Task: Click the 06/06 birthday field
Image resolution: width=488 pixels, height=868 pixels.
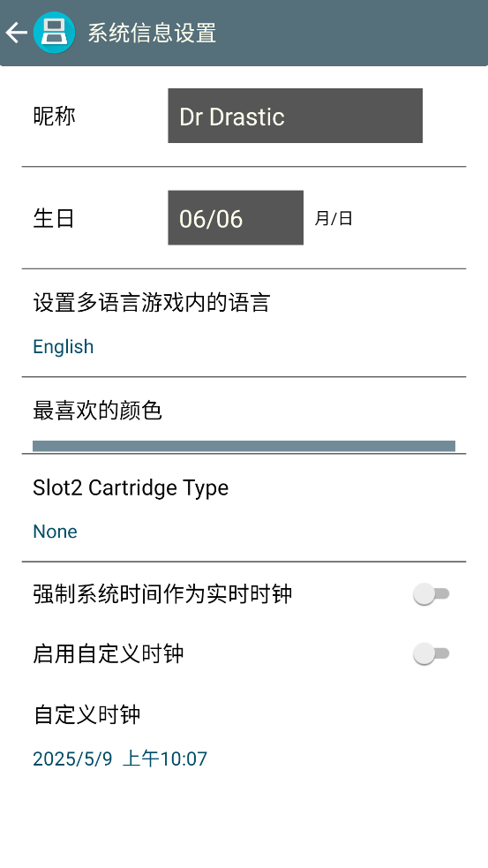Action: coord(236,217)
